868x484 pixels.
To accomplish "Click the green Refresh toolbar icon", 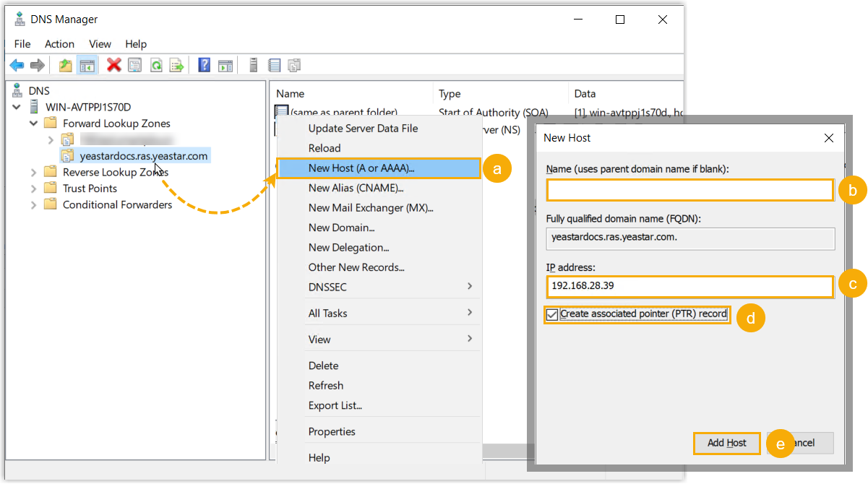I will [155, 66].
